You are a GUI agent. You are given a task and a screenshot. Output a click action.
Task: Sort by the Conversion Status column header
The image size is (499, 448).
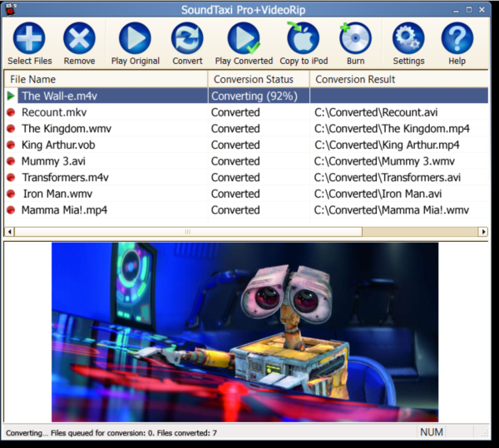(x=259, y=79)
